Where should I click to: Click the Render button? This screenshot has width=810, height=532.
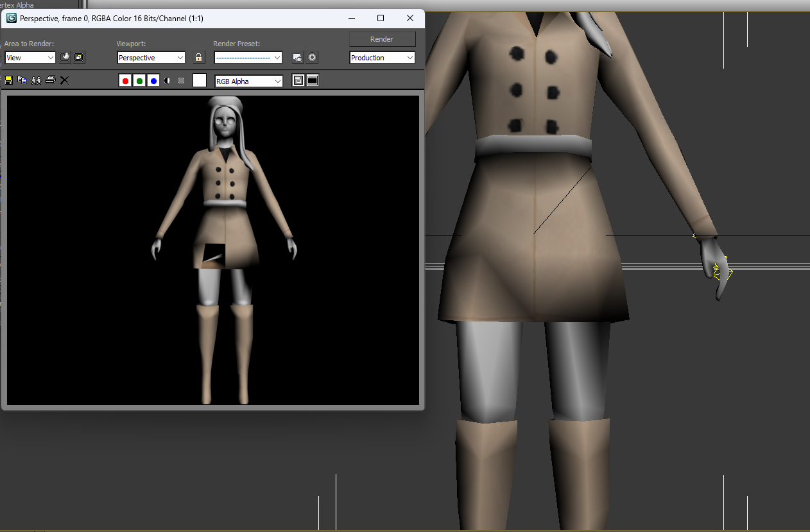382,39
